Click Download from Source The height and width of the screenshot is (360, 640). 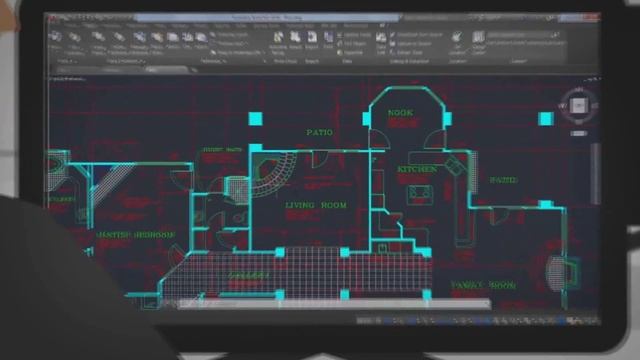pos(416,35)
